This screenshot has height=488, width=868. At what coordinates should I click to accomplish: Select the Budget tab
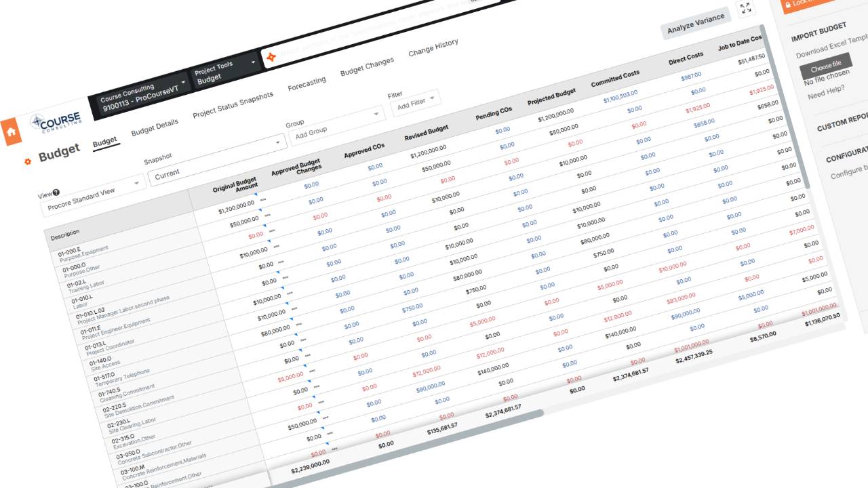(x=105, y=142)
